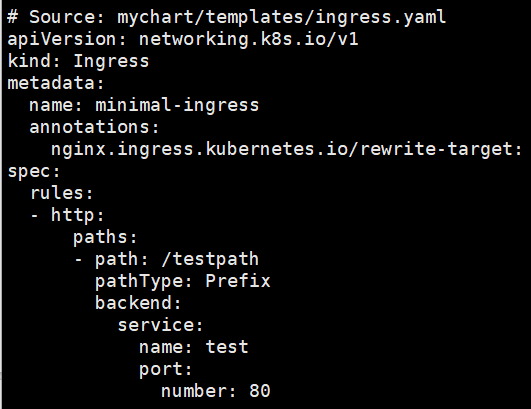Click the word Ingress after kind
The height and width of the screenshot is (409, 531).
coord(111,61)
